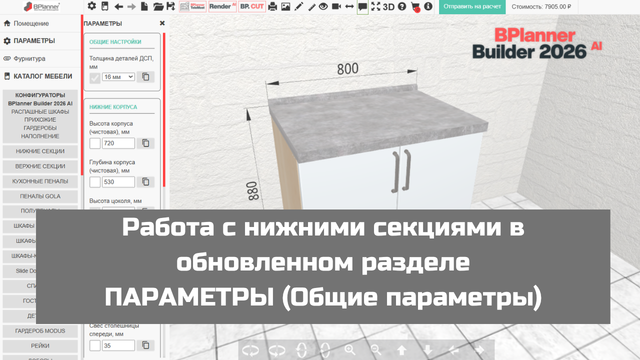The width and height of the screenshot is (640, 360).
Task: Open BP.CUT from the toolbar
Action: coord(252,7)
